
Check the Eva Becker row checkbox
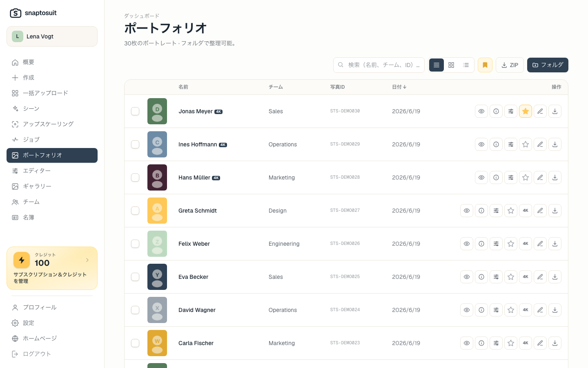(x=135, y=277)
